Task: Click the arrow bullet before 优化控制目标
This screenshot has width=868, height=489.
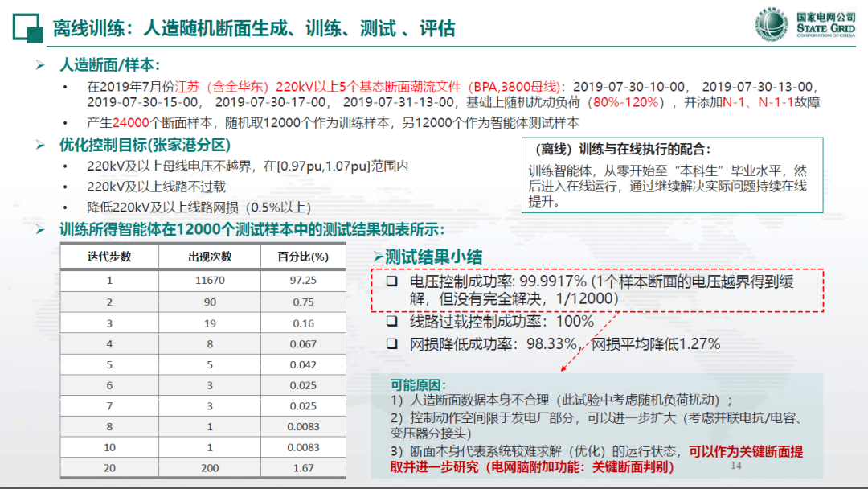Action: click(x=40, y=146)
